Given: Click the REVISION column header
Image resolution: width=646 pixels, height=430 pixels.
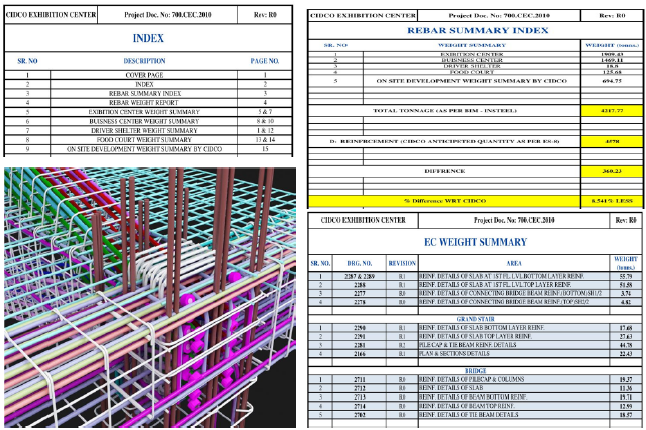Looking at the screenshot, I should click(x=402, y=260).
